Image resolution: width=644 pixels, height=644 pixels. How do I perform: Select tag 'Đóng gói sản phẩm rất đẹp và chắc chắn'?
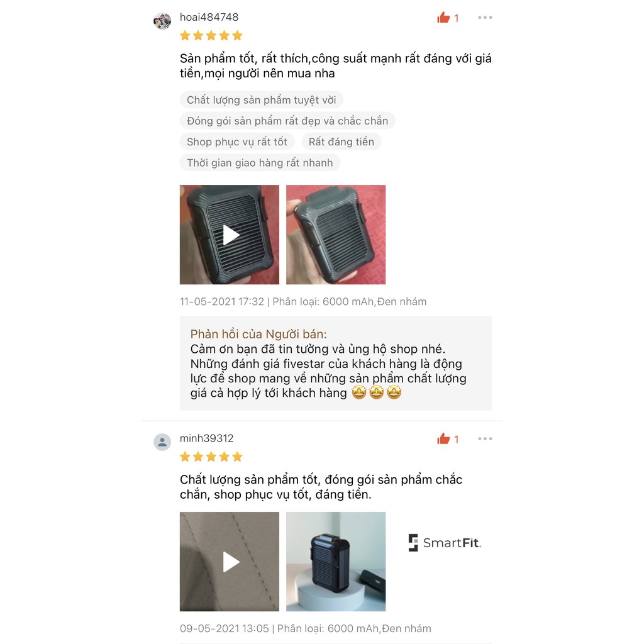287,121
